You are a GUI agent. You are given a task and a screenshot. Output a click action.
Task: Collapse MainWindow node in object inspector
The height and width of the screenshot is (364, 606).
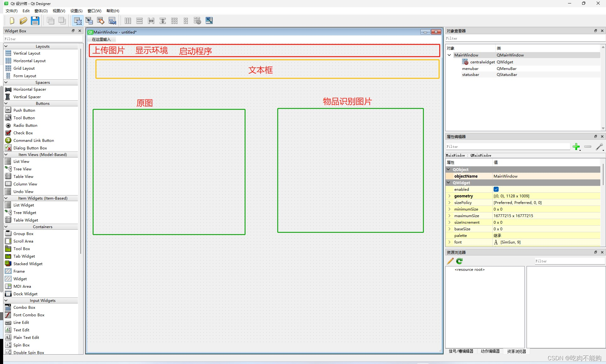tap(449, 55)
